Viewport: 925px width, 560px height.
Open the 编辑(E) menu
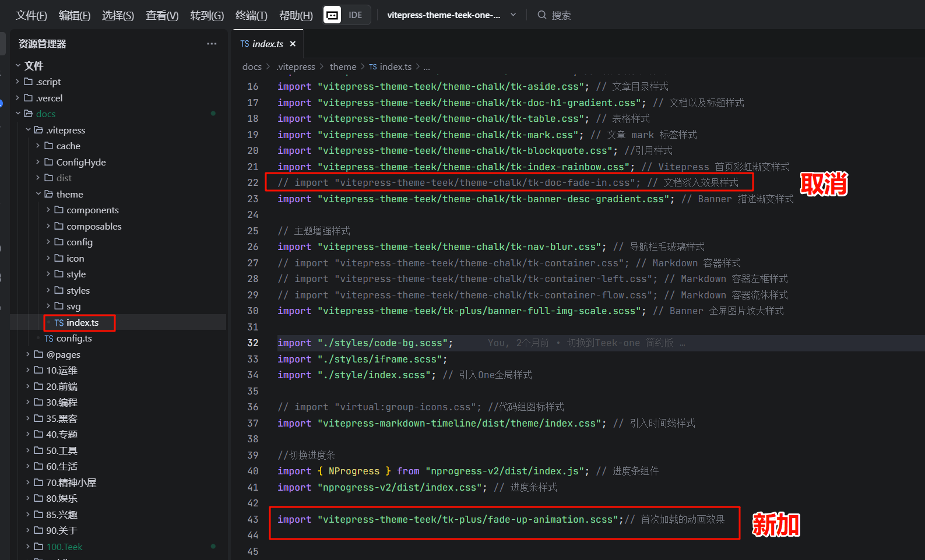point(75,15)
